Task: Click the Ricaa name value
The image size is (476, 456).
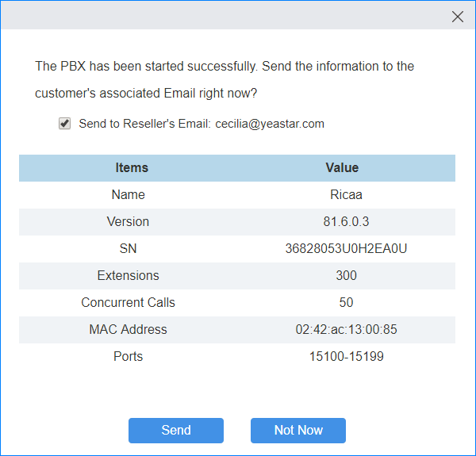Action: tap(346, 195)
